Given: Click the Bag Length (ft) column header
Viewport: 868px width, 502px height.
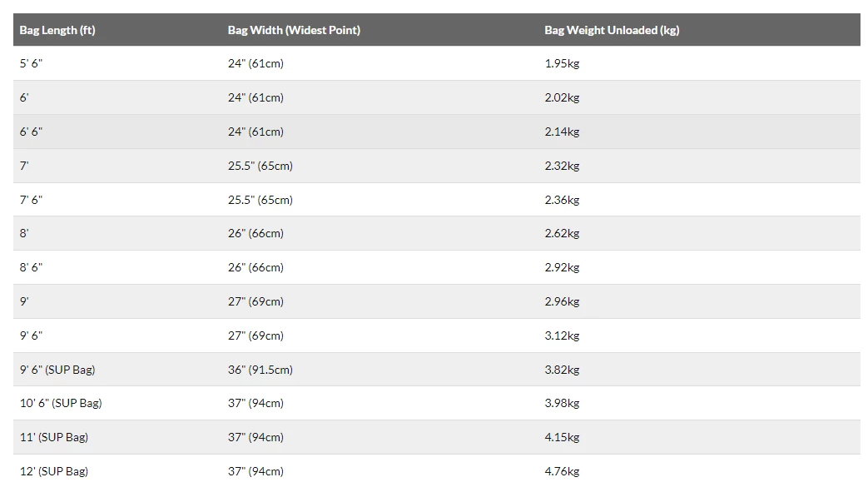Looking at the screenshot, I should point(57,30).
